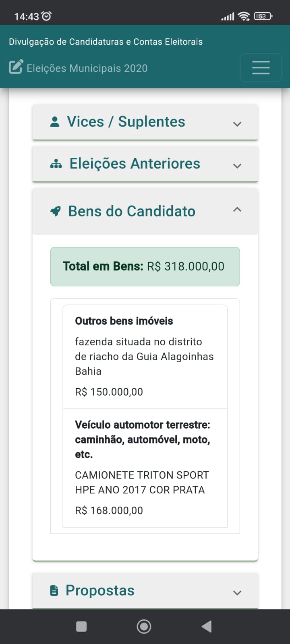This screenshot has height=644, width=290.
Task: Tap the Total em Bens R$ 318.000,00 box
Action: [x=145, y=266]
